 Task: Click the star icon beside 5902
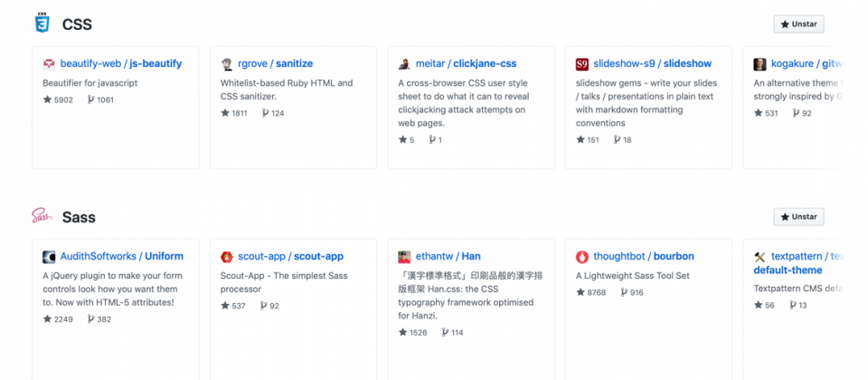pos(47,100)
